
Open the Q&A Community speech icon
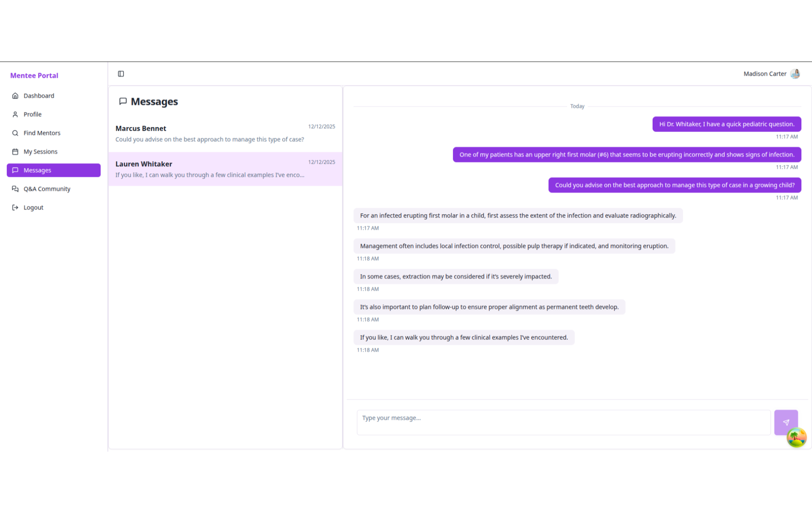[x=15, y=189]
